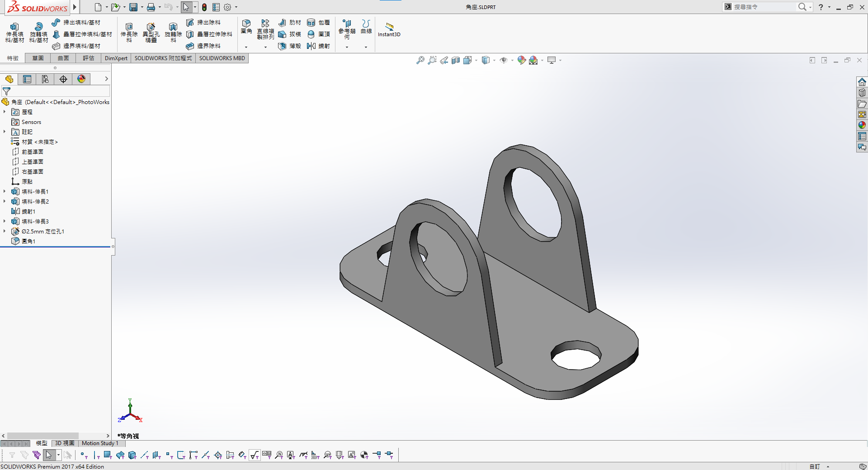Select the 薄殼 shell tool

(x=289, y=46)
